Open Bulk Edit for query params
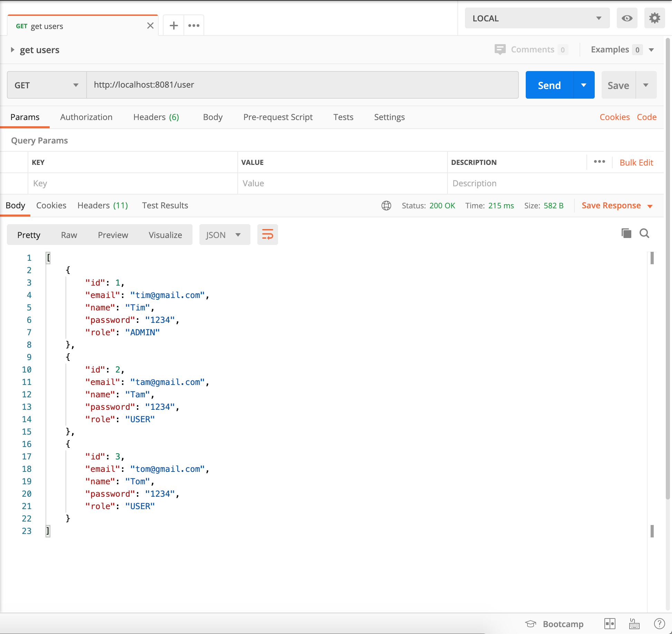The height and width of the screenshot is (634, 672). click(x=636, y=162)
